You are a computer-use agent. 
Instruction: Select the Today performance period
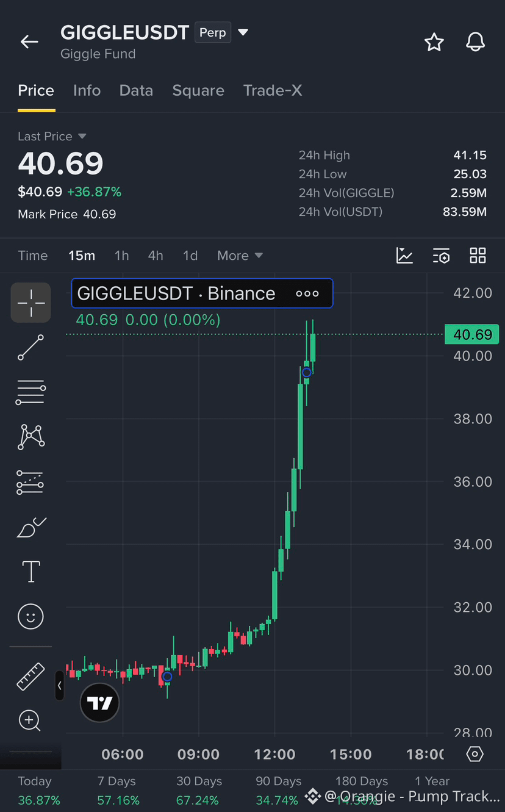(x=38, y=791)
